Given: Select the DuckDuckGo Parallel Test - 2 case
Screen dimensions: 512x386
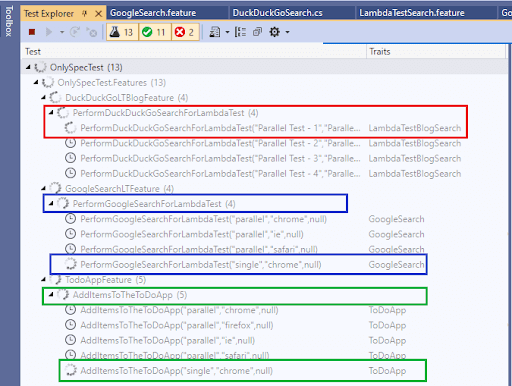Looking at the screenshot, I should pos(264,143).
